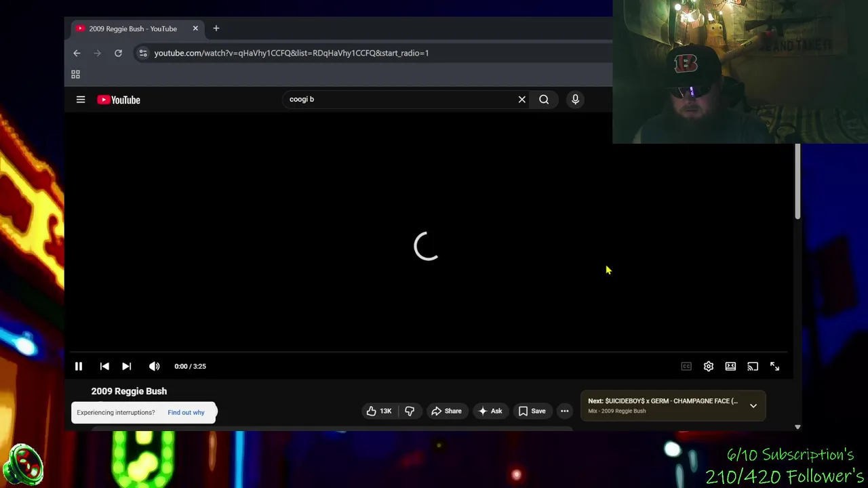Image resolution: width=868 pixels, height=488 pixels.
Task: Skip to next video
Action: click(x=127, y=366)
